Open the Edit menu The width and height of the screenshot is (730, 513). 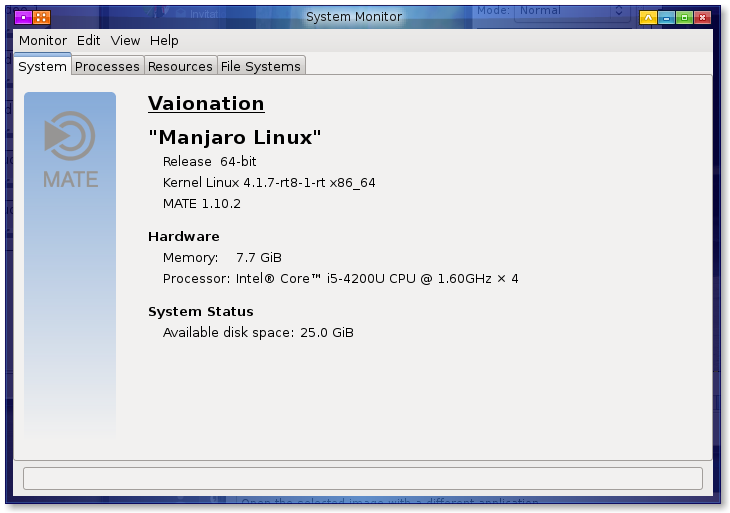88,41
